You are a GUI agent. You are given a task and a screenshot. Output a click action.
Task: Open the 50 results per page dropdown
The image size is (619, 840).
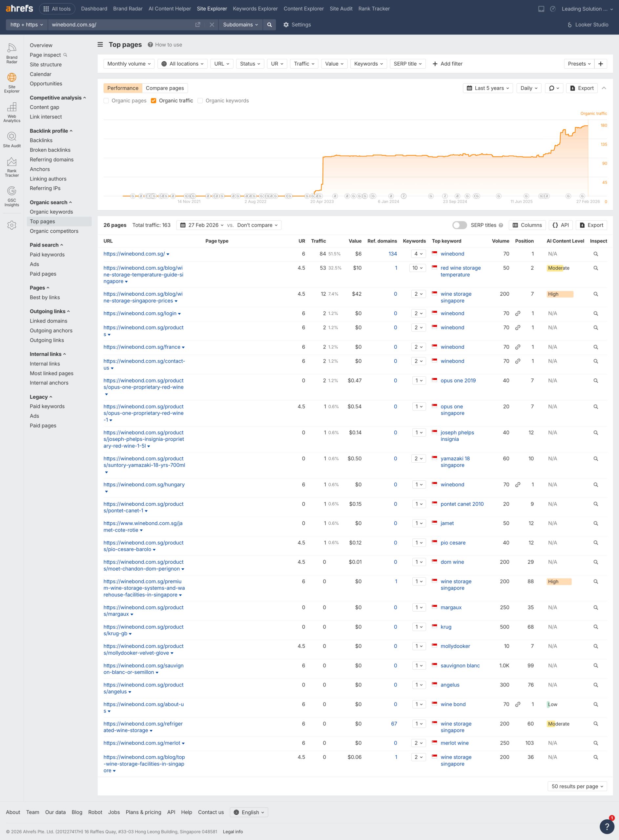tap(577, 787)
